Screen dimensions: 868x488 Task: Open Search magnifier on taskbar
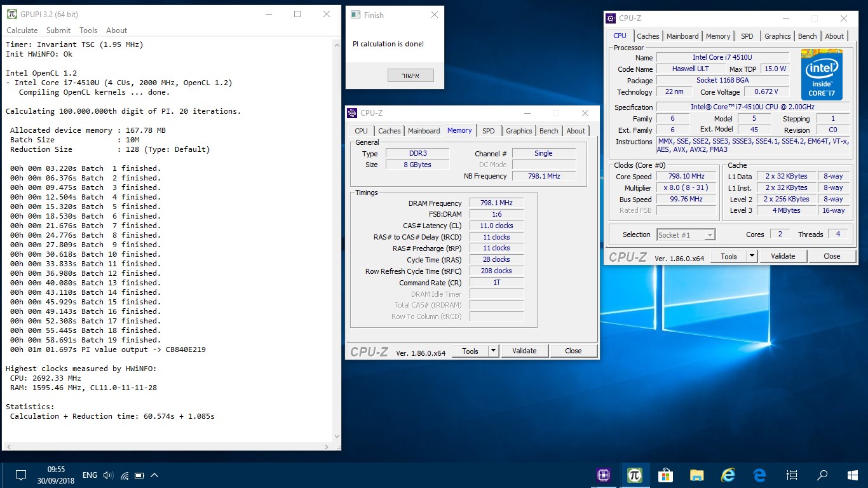click(x=822, y=475)
